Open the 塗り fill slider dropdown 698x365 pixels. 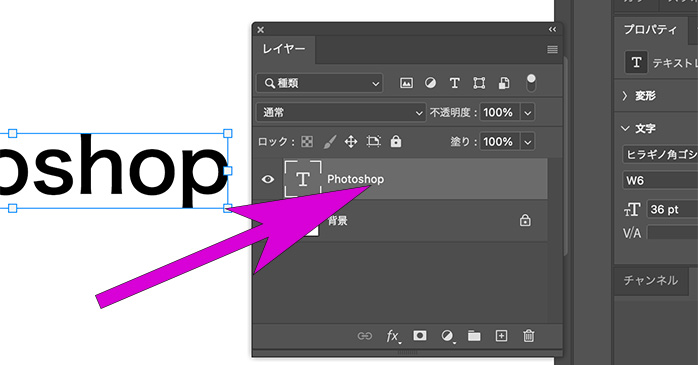coord(528,142)
